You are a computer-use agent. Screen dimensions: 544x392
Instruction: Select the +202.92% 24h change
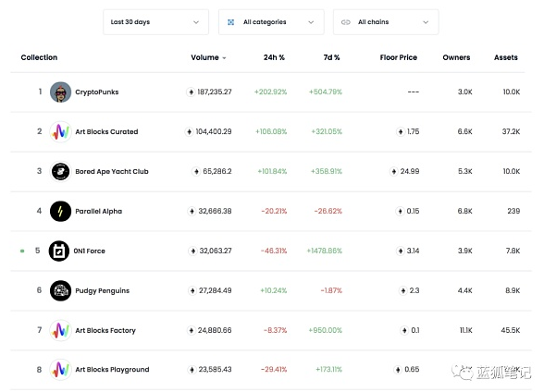click(270, 92)
